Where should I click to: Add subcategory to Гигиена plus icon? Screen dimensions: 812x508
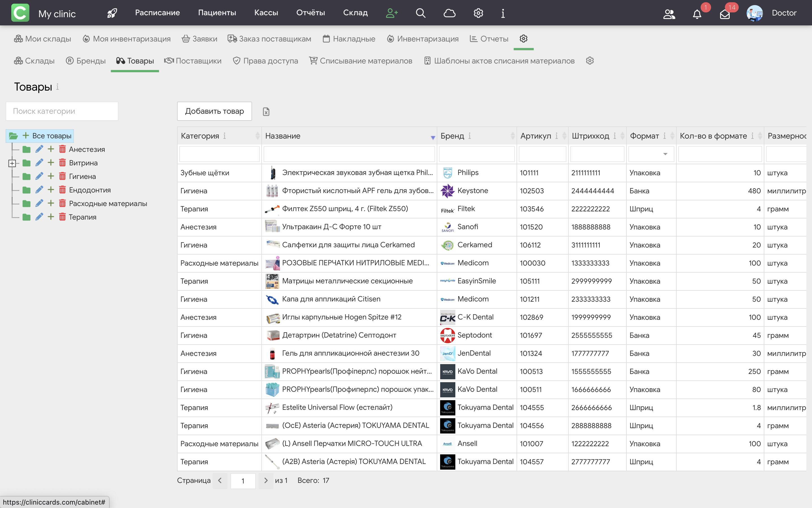tap(51, 176)
